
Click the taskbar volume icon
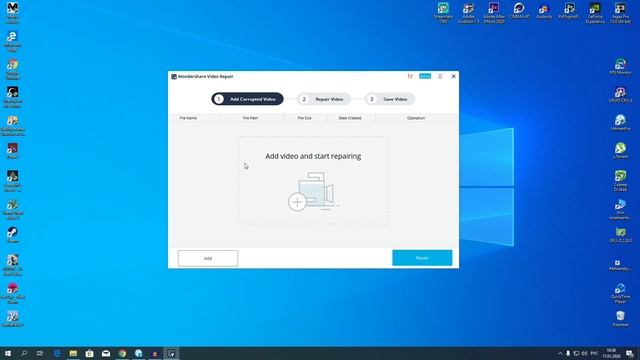584,353
